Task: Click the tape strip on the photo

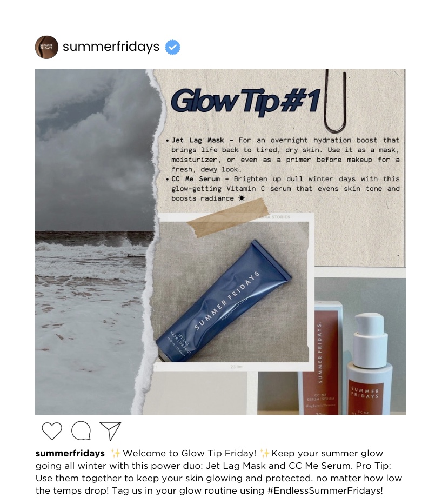Action: [x=227, y=218]
